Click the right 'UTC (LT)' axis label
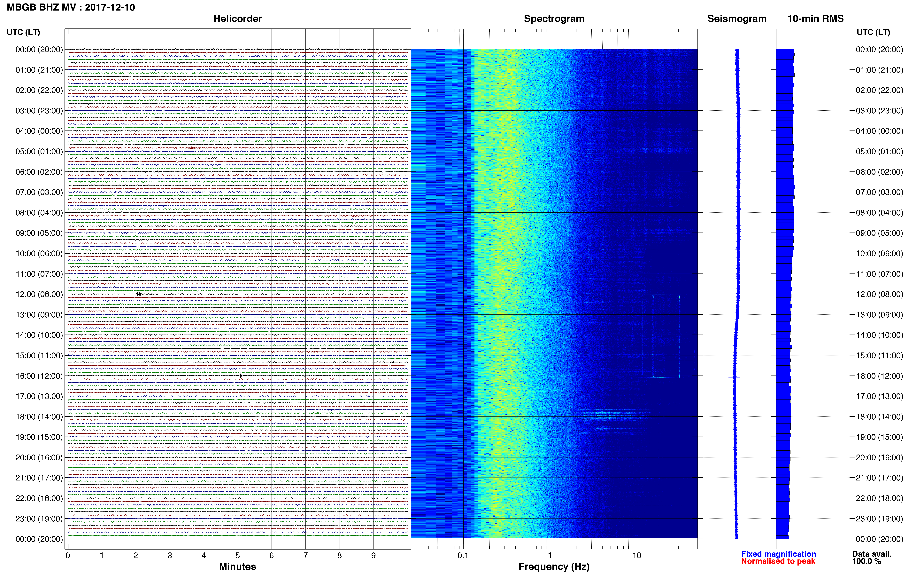This screenshot has width=924, height=578. pyautogui.click(x=873, y=32)
